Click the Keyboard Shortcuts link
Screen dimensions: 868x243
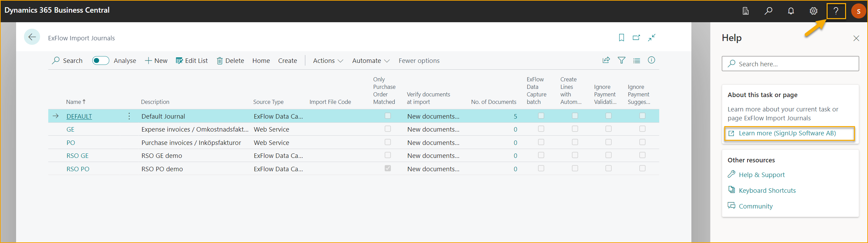(767, 190)
